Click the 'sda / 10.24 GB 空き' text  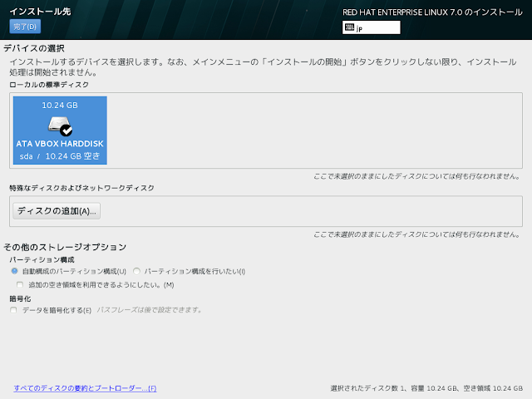(x=60, y=156)
